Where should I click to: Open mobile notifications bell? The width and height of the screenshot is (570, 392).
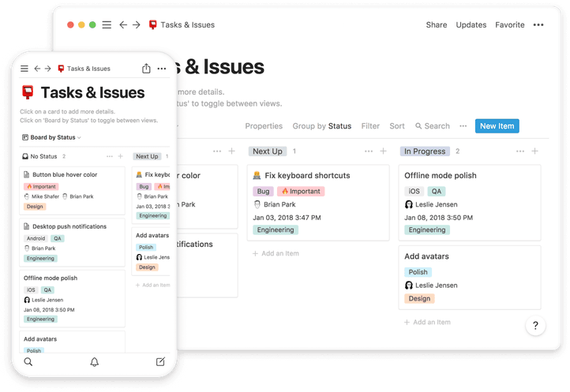point(95,362)
